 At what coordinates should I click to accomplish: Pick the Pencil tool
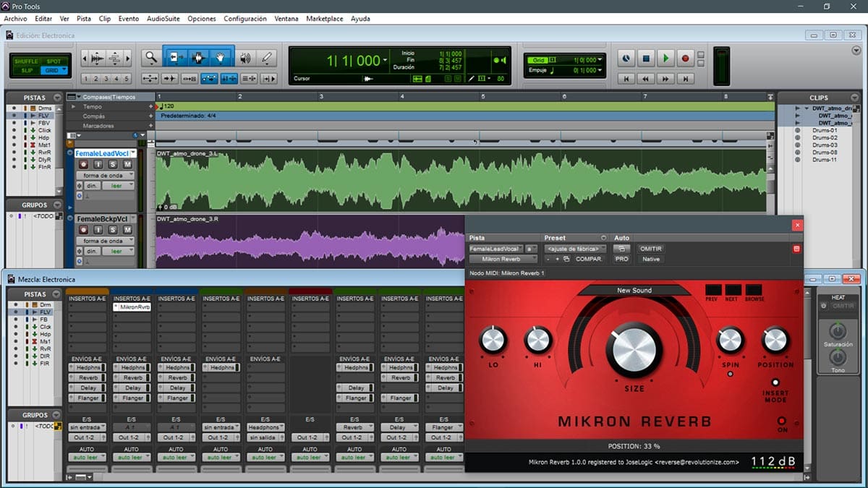267,58
